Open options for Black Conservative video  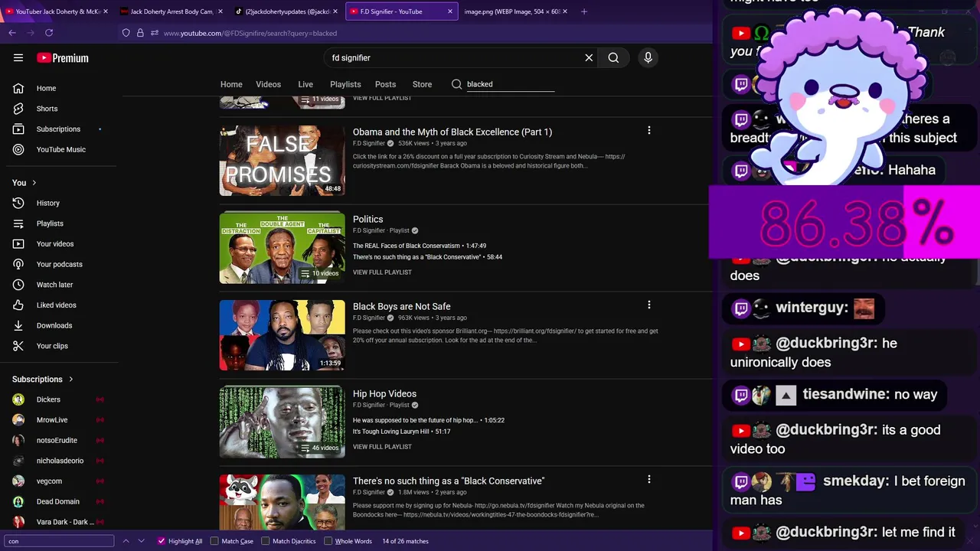point(648,480)
